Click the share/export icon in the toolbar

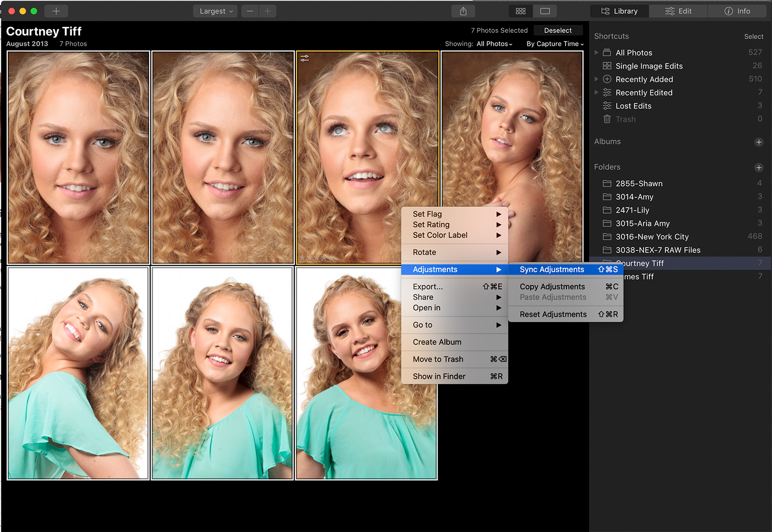tap(463, 11)
